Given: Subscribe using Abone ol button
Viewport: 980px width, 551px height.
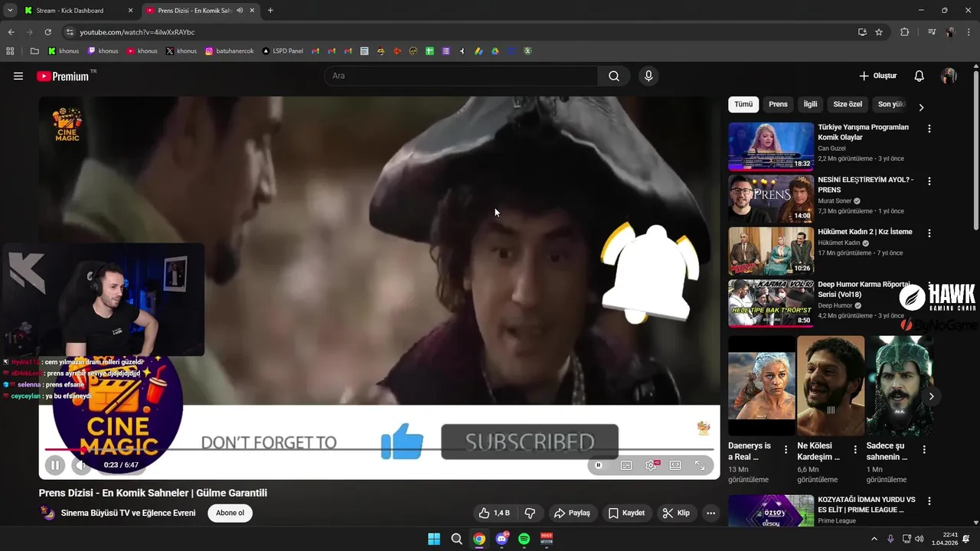Looking at the screenshot, I should [230, 513].
